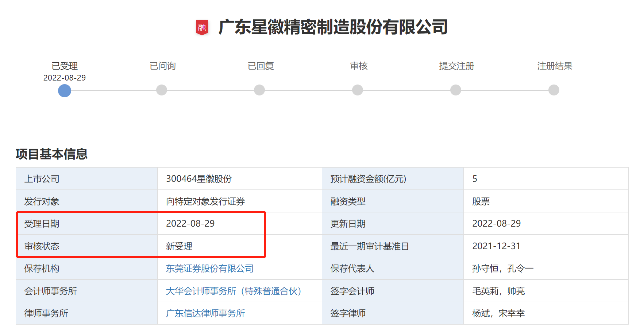
Task: Select the 注册结果 timeline node
Action: [554, 90]
